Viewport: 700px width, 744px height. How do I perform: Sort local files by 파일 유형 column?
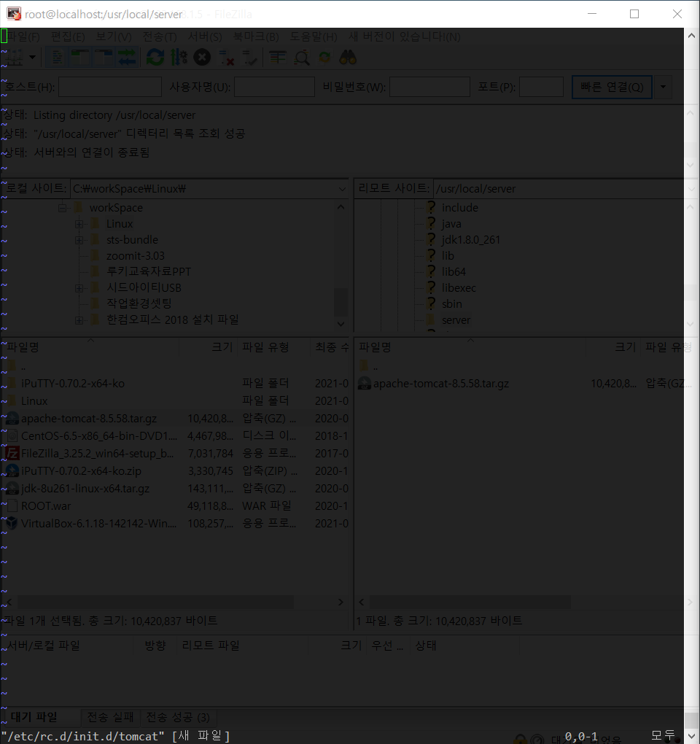pos(274,347)
